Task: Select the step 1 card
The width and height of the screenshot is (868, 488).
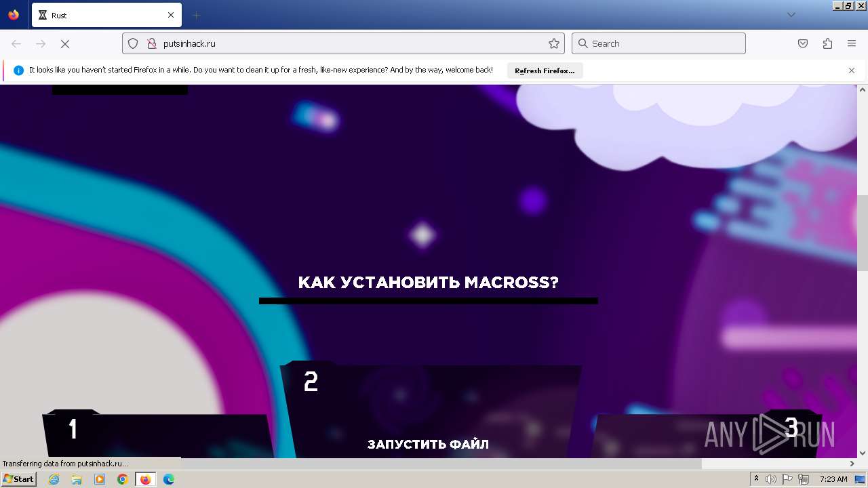Action: 159,434
